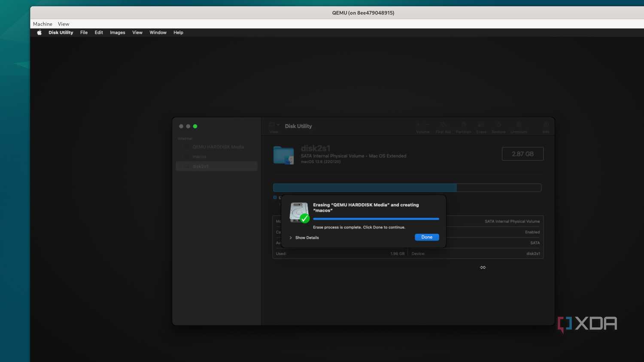
Task: Click the Done button in the erase dialog
Action: tap(427, 237)
